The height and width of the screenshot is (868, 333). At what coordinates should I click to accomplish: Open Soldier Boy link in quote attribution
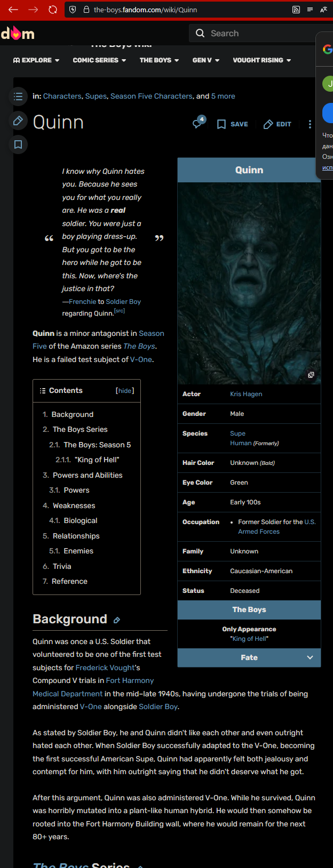(123, 302)
